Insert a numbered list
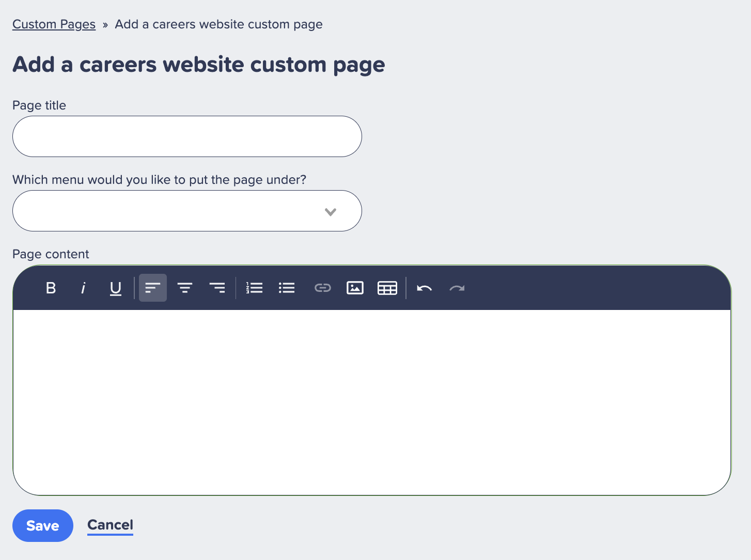Screen dimensions: 751x560 coord(254,288)
